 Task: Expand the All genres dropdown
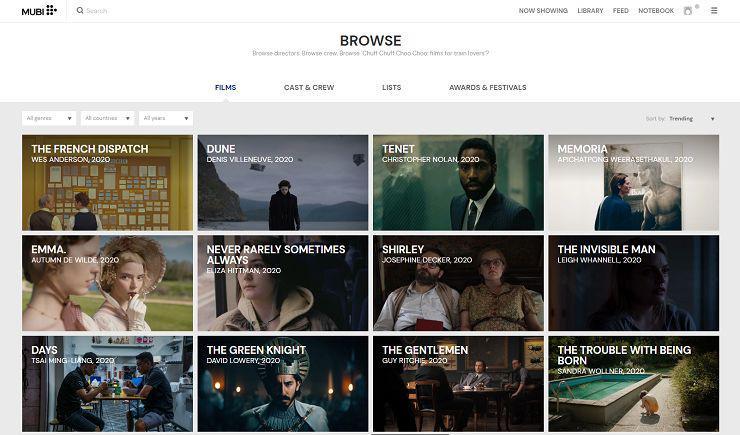[49, 118]
